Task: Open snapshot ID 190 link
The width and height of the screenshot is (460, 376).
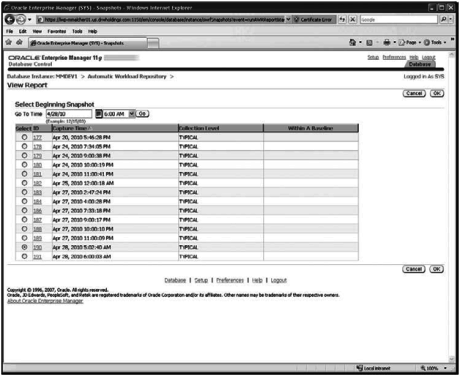Action: click(x=37, y=247)
